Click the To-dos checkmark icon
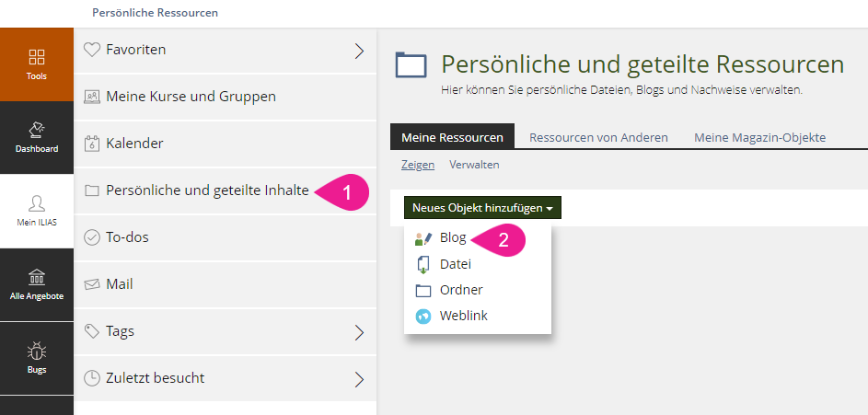The height and width of the screenshot is (415, 868). point(91,237)
